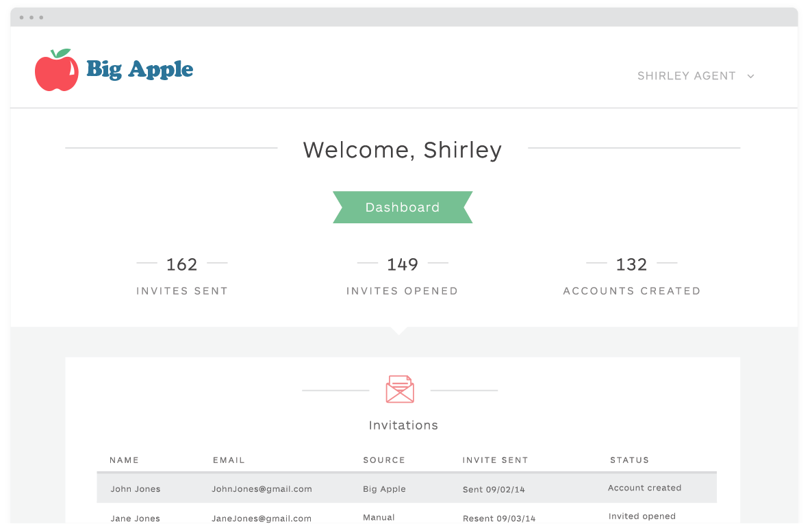Sort by the Status column header
The image size is (812, 524).
630,460
